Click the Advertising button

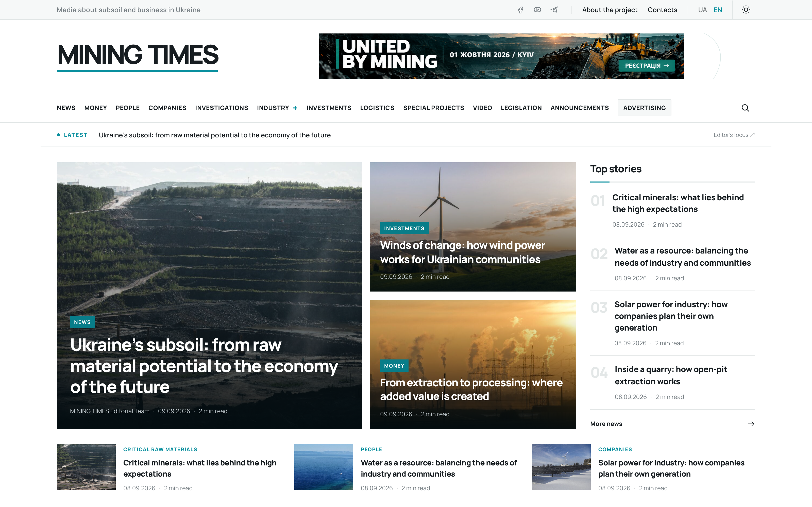click(644, 108)
